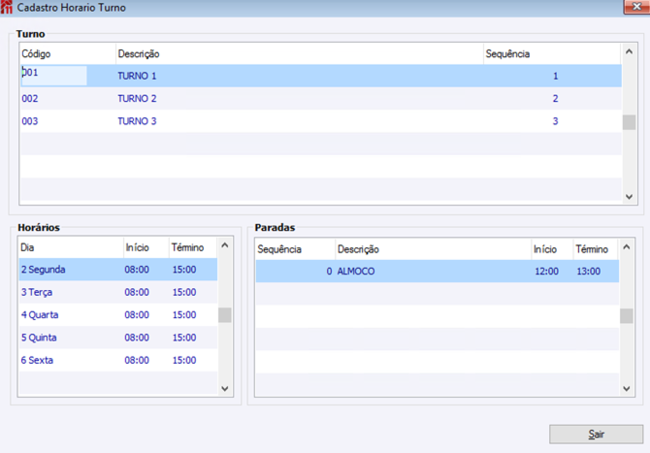Click the Turno list scrollbar thumb
Image resolution: width=650 pixels, height=453 pixels.
(x=629, y=122)
